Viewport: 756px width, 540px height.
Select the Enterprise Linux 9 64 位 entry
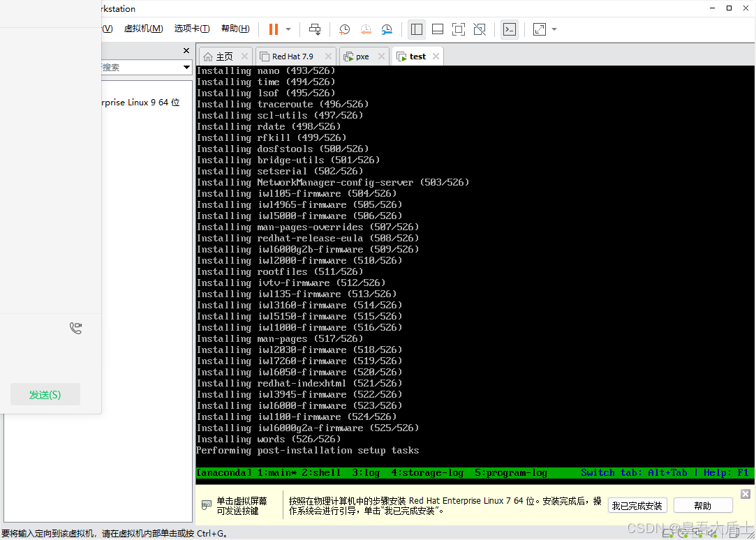tap(141, 103)
